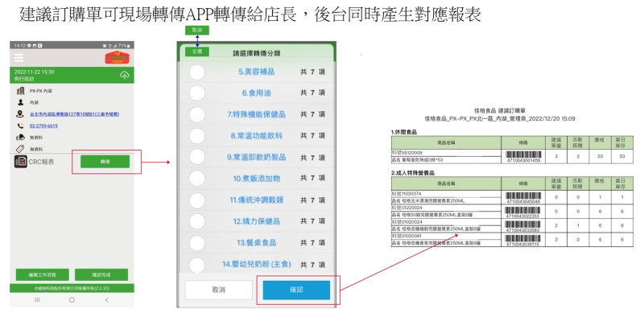The image size is (644, 309).
Task: Select the radio circle for 12.精力保健品
Action: [x=197, y=221]
